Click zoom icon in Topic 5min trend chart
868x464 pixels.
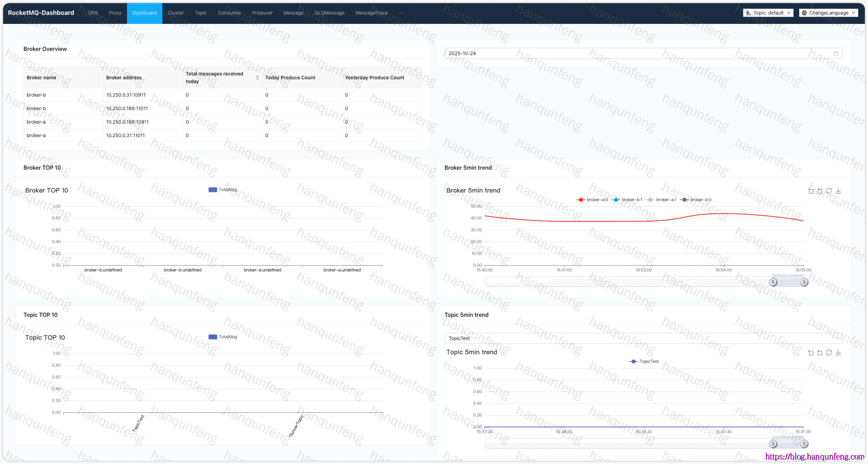(811, 353)
